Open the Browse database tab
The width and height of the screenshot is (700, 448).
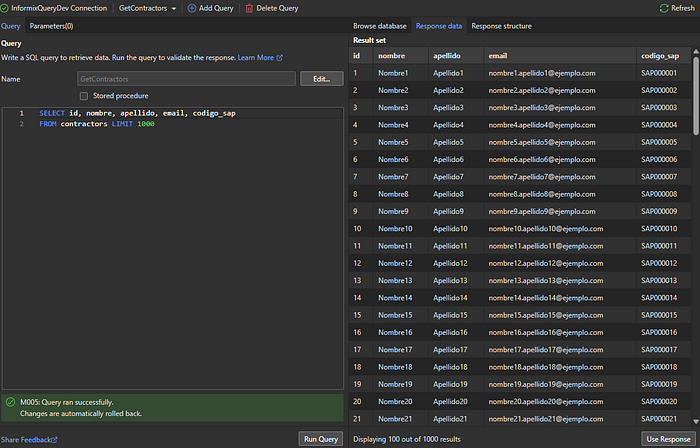[x=380, y=26]
